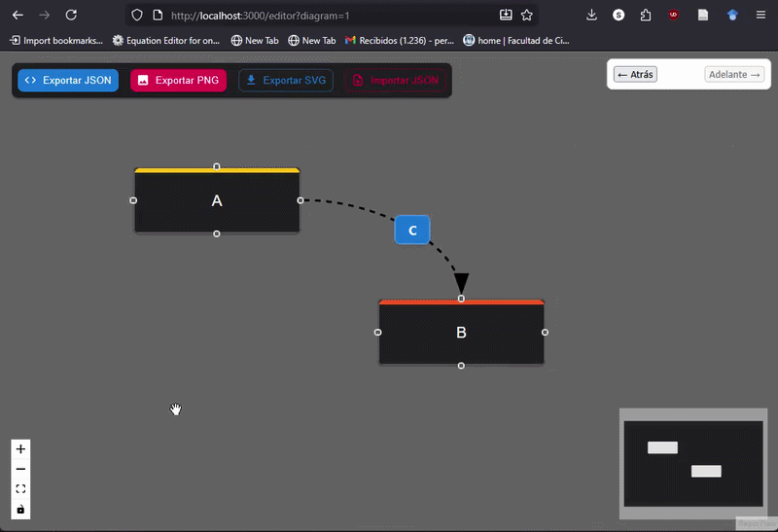Click Exportar PNG button

178,80
